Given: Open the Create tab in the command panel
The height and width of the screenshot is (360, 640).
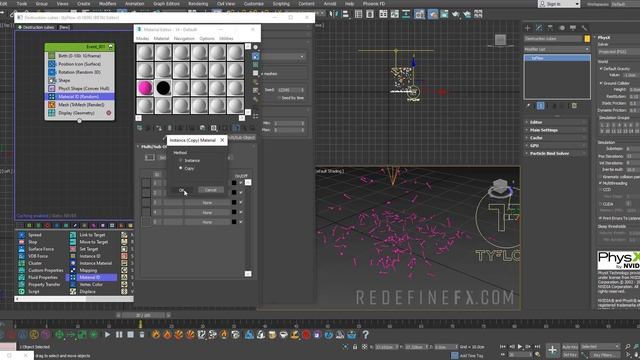Looking at the screenshot, I should coord(528,28).
